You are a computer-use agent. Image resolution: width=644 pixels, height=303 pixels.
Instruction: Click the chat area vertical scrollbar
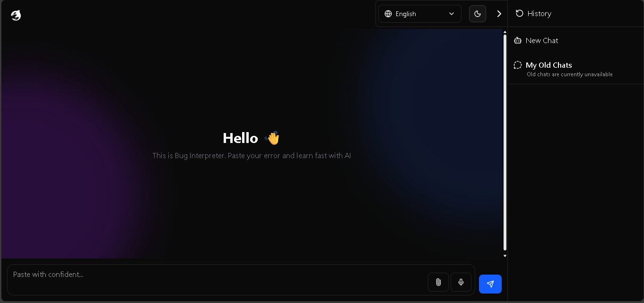point(505,142)
